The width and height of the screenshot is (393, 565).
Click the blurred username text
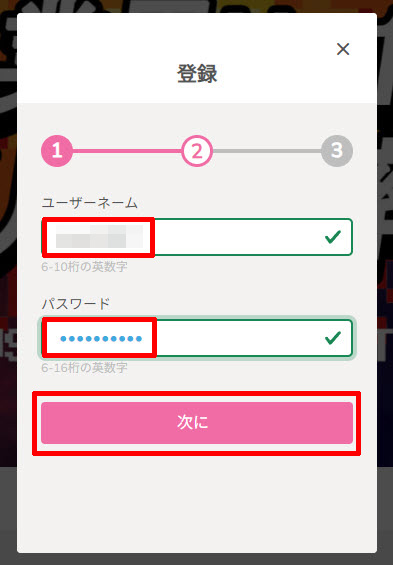point(99,237)
